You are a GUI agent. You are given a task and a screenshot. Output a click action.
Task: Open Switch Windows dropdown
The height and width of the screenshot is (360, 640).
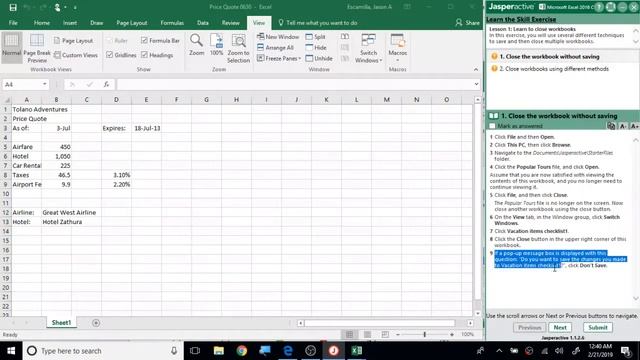tap(369, 48)
